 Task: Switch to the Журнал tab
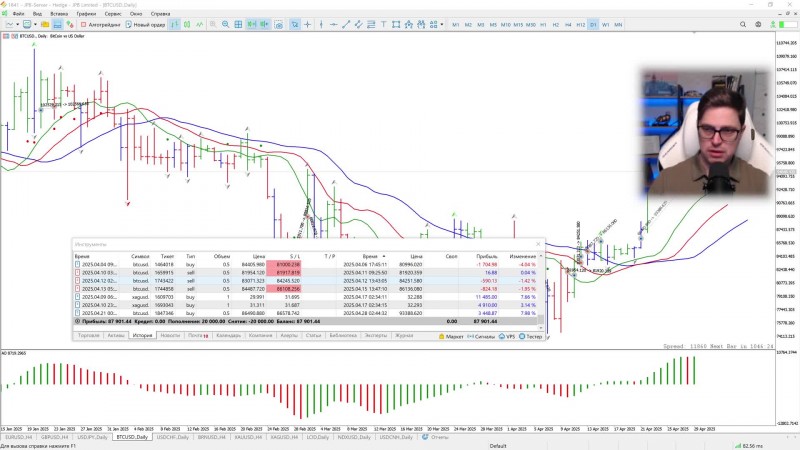click(404, 336)
